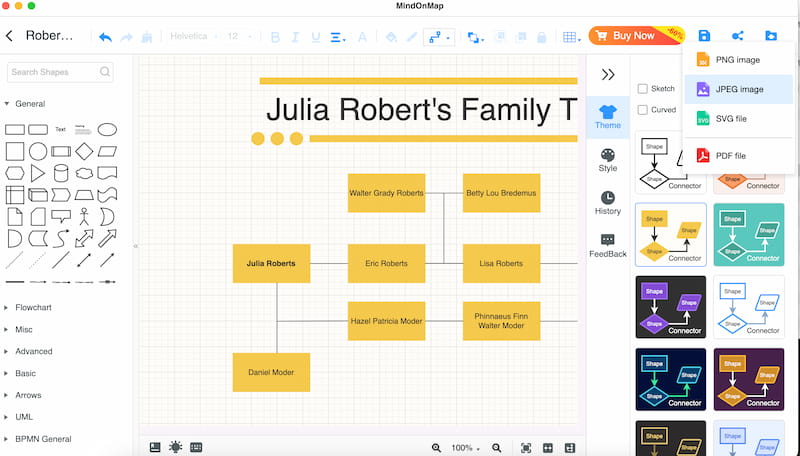The height and width of the screenshot is (456, 800).
Task: Select the cloud shape in General
Action: 84,173
